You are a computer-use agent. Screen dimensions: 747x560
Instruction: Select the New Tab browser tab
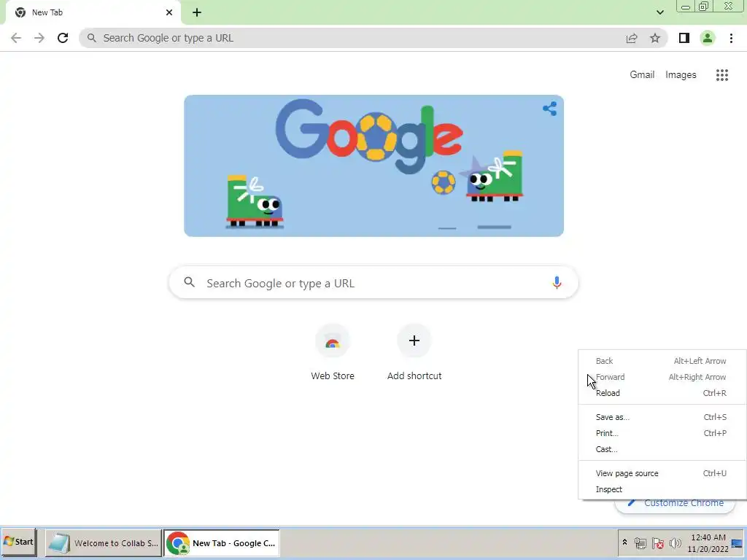click(93, 12)
